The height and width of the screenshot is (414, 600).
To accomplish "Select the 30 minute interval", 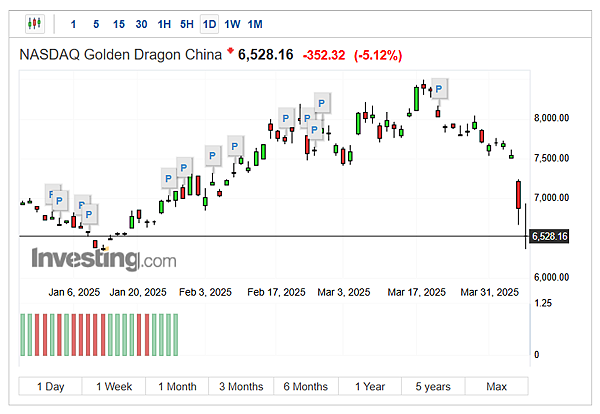I will 141,24.
